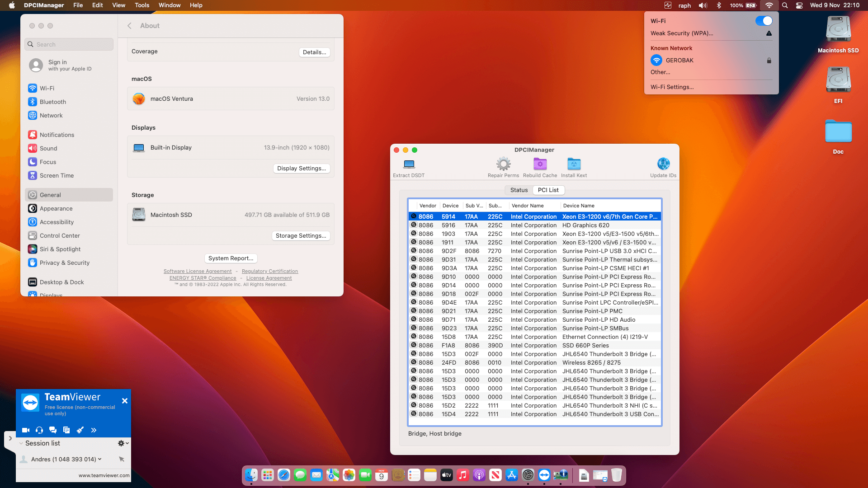This screenshot has width=868, height=488.
Task: Start TeamViewer video camera session
Action: click(x=26, y=430)
